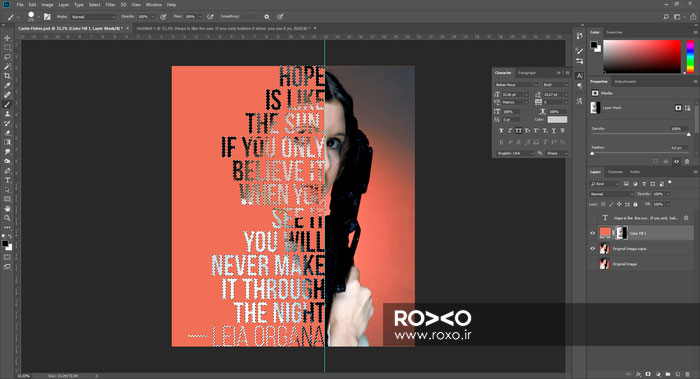Viewport: 700px width, 379px height.
Task: Open the font family dropdown in Character panel
Action: click(516, 84)
